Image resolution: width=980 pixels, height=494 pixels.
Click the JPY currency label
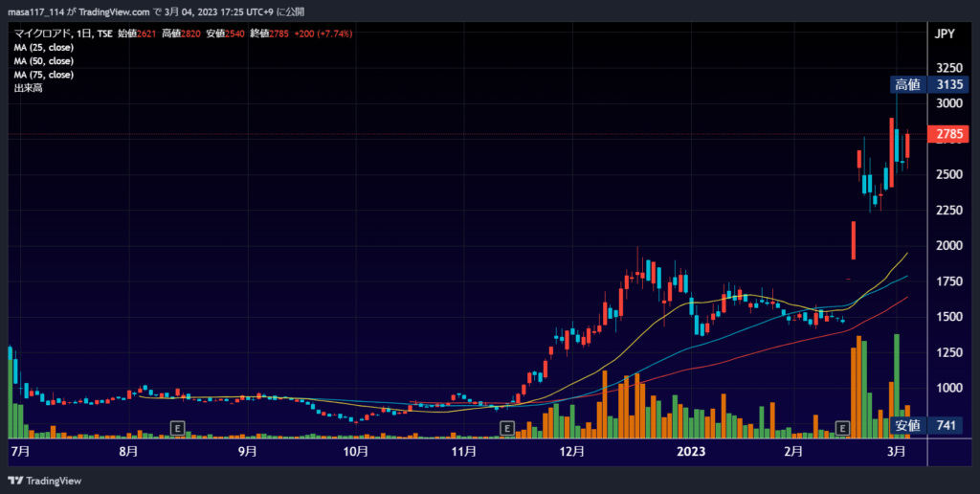coord(945,34)
